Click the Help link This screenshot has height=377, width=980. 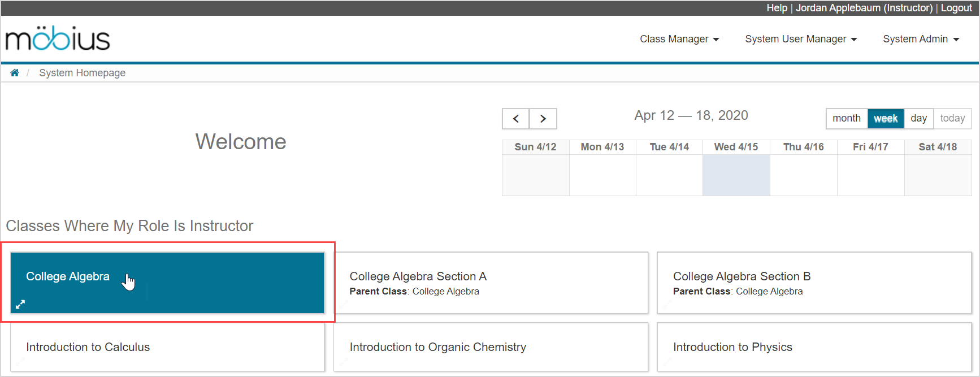coord(777,8)
